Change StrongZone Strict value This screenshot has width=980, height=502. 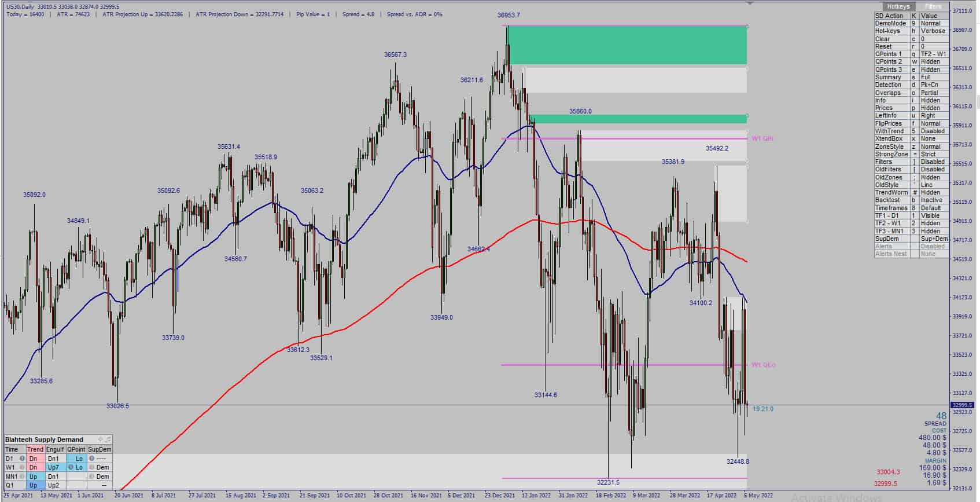coord(934,154)
